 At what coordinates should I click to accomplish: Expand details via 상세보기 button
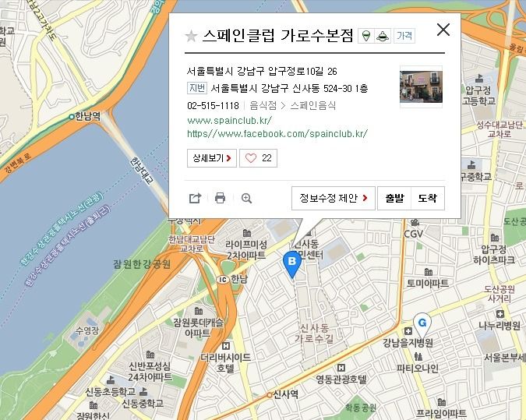212,158
